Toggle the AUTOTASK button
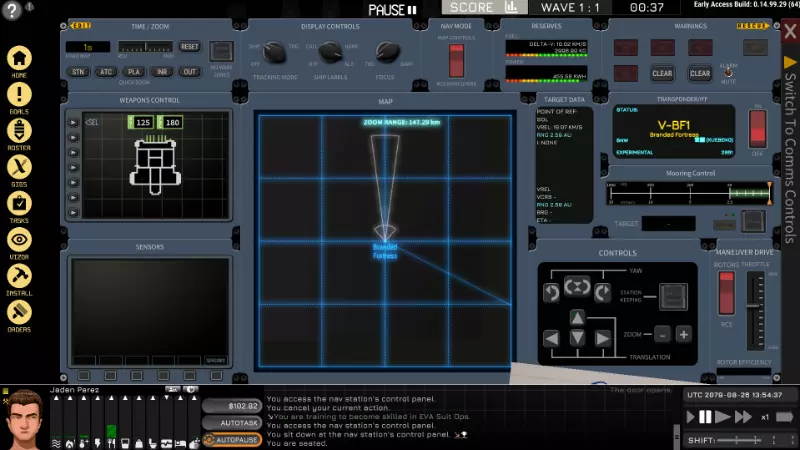 click(x=232, y=423)
